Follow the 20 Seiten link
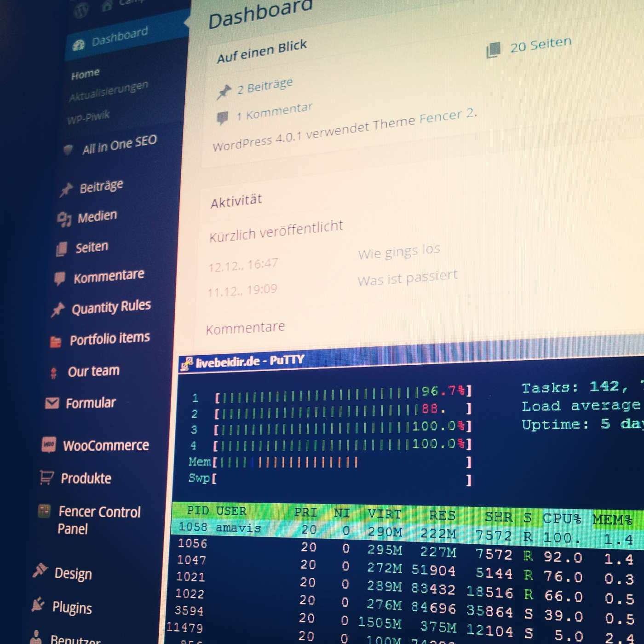The image size is (644, 644). pos(540,45)
